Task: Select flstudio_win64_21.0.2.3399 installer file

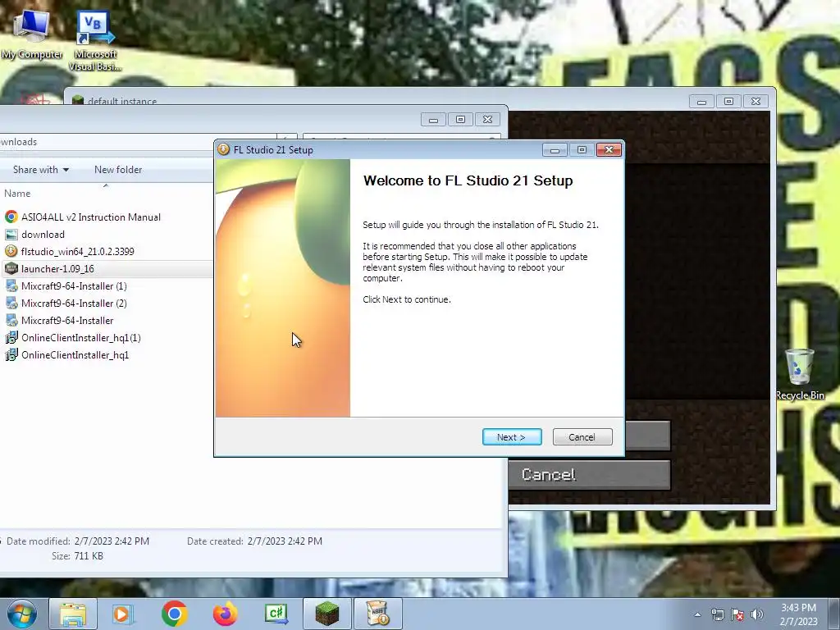Action: 78,251
